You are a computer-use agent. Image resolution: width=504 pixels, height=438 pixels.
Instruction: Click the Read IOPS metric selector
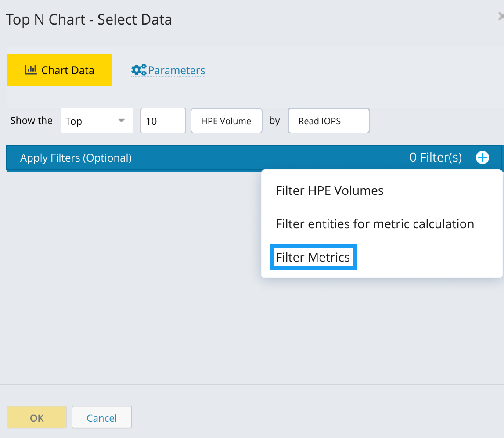click(328, 121)
